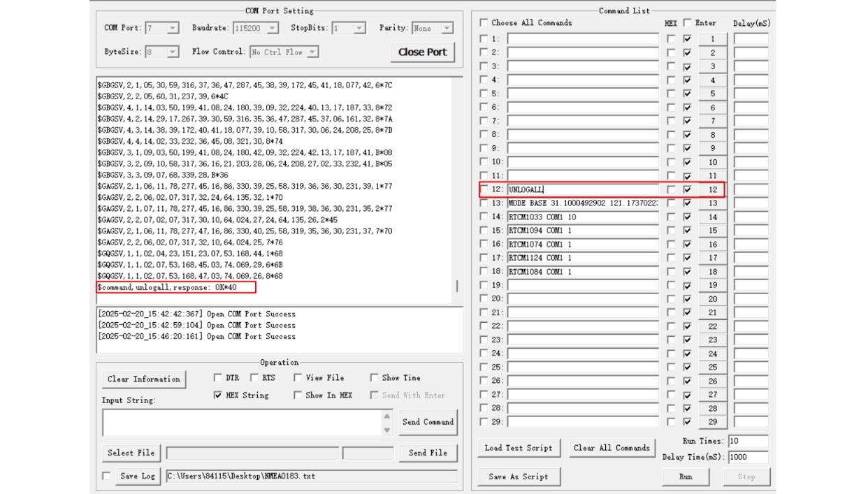Screen dimensions: 868x494
Task: Enable the Choose All Commands checkbox
Action: click(x=484, y=23)
